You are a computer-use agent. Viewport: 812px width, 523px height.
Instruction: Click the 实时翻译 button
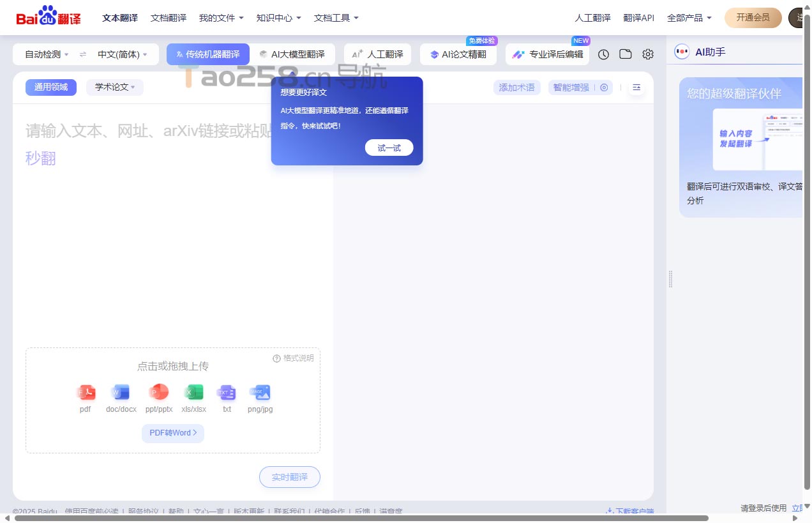(290, 477)
